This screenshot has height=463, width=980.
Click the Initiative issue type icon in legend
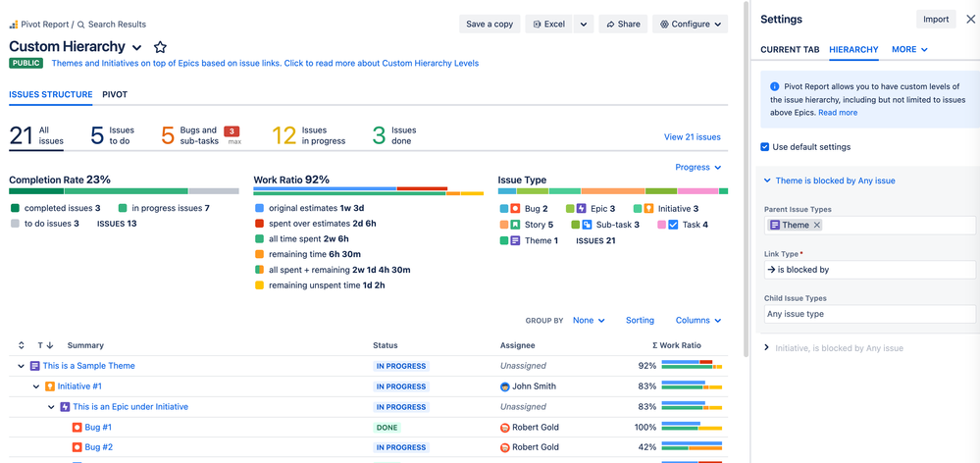pos(648,209)
